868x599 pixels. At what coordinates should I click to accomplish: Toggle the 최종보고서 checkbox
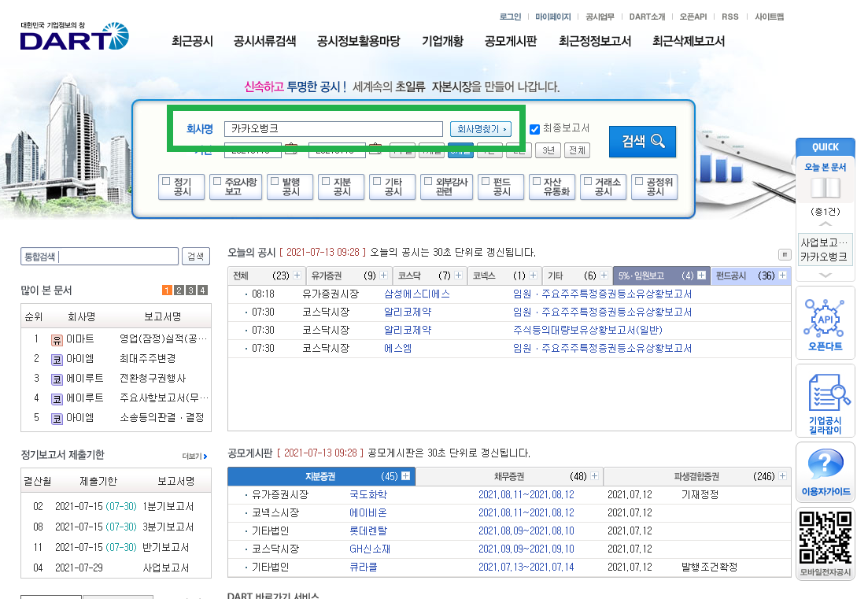click(x=535, y=129)
